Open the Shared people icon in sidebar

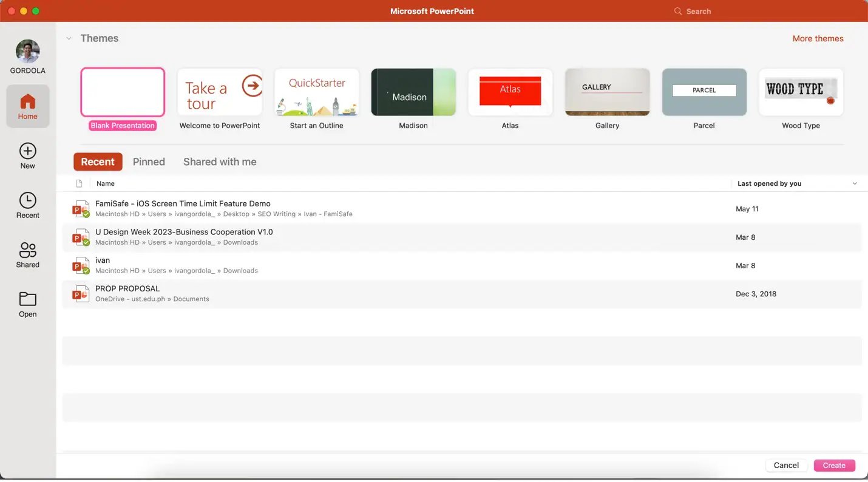[28, 250]
